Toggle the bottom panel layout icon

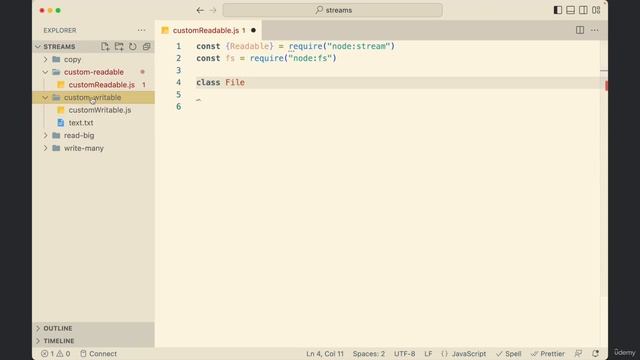(571, 10)
